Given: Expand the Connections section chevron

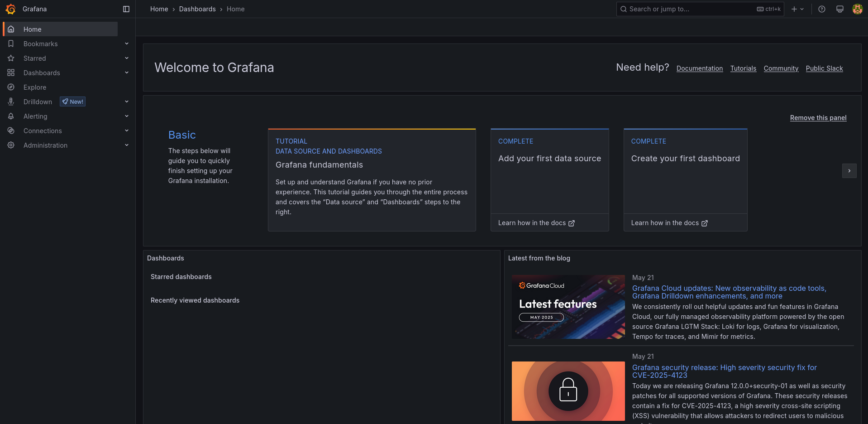Looking at the screenshot, I should click(x=127, y=130).
